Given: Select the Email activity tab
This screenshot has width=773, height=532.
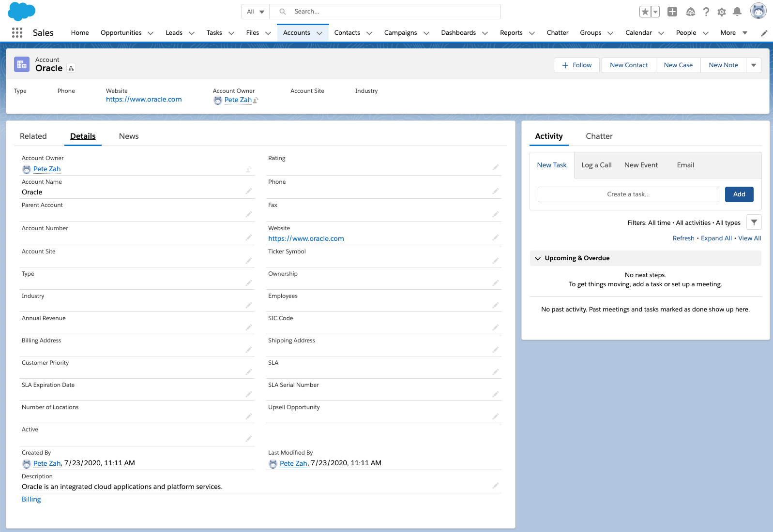Looking at the screenshot, I should pyautogui.click(x=685, y=165).
